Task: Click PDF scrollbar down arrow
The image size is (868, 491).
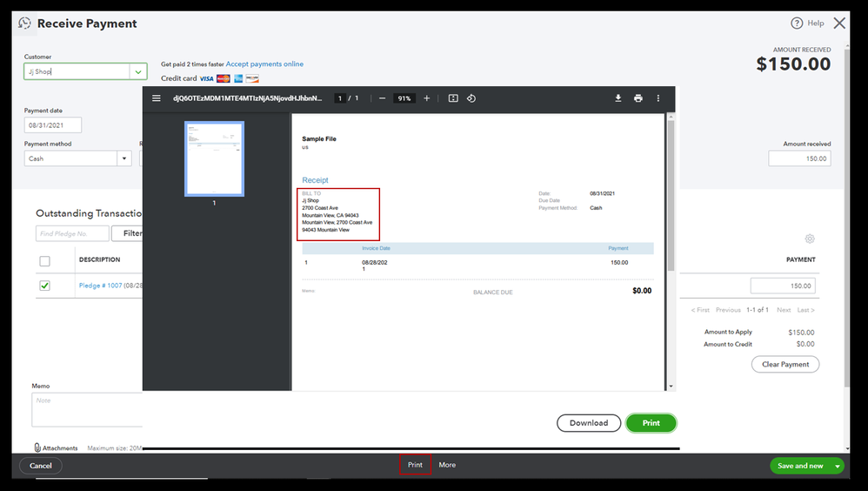Action: pyautogui.click(x=671, y=387)
